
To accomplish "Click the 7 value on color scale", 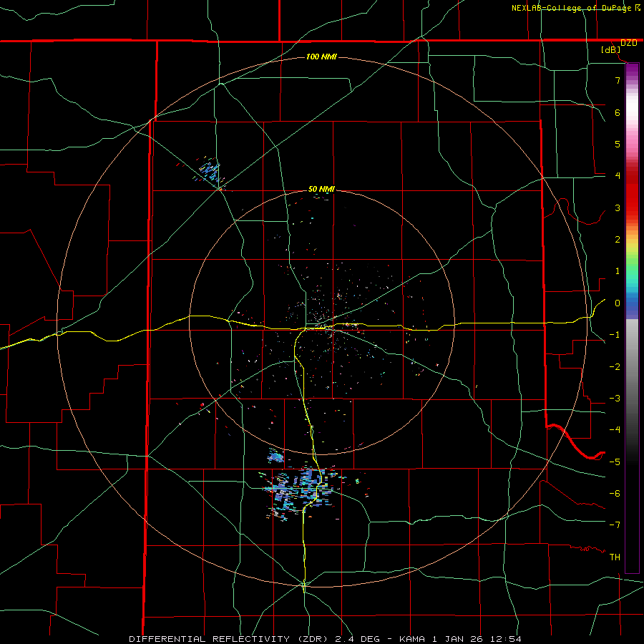I will (x=618, y=80).
